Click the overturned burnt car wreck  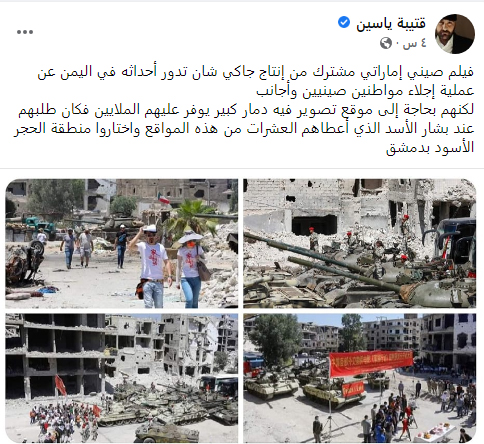click(x=24, y=263)
